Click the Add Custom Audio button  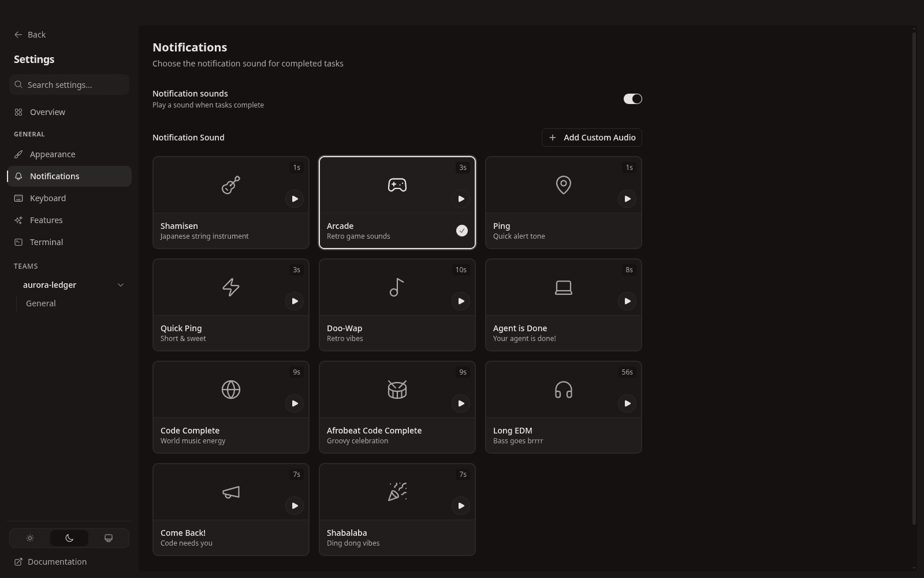click(592, 138)
